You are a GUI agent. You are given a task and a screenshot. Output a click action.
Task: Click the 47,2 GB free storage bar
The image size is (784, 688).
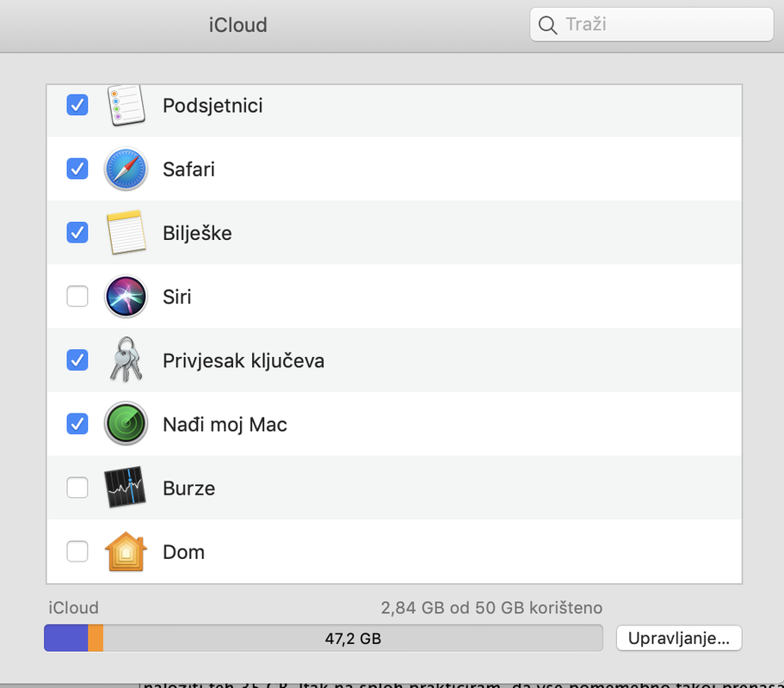click(353, 638)
